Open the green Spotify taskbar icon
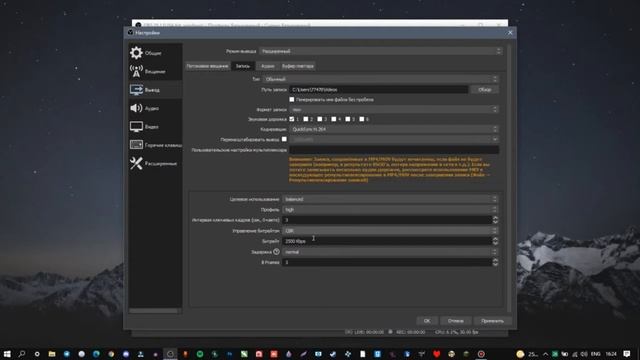The height and width of the screenshot is (360, 640). point(200,354)
